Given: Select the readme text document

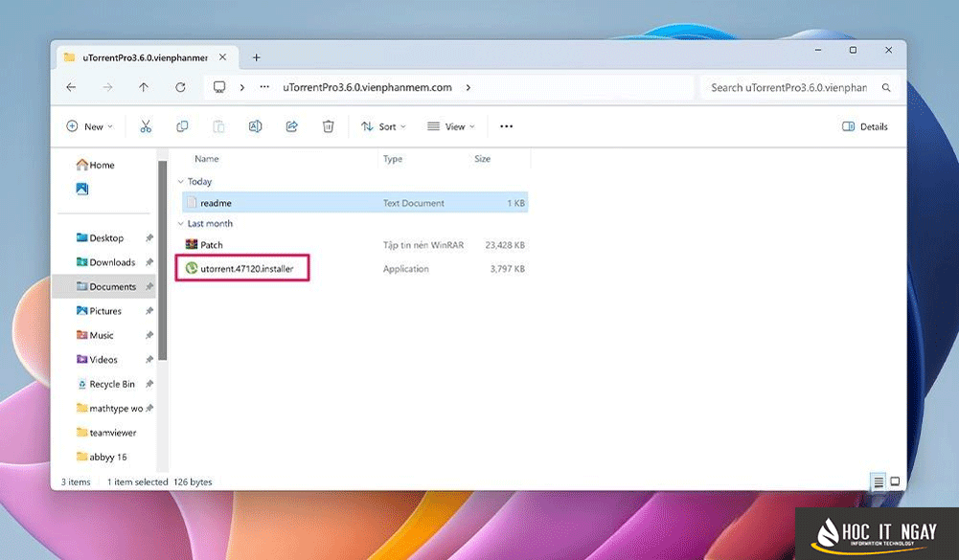Looking at the screenshot, I should click(354, 203).
